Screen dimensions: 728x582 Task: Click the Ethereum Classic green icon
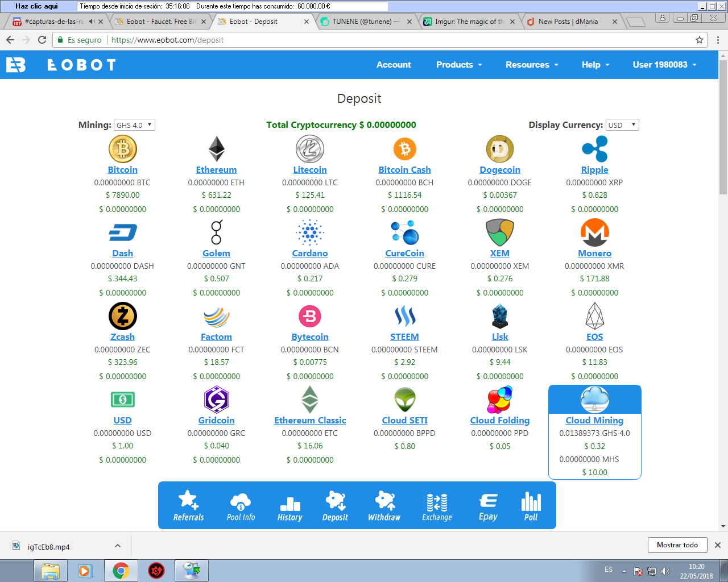click(x=310, y=400)
